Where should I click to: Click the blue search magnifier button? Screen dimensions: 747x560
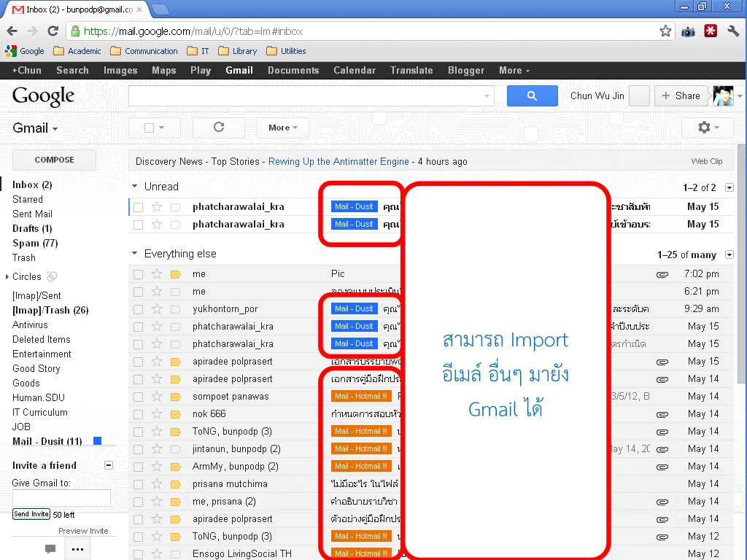532,96
